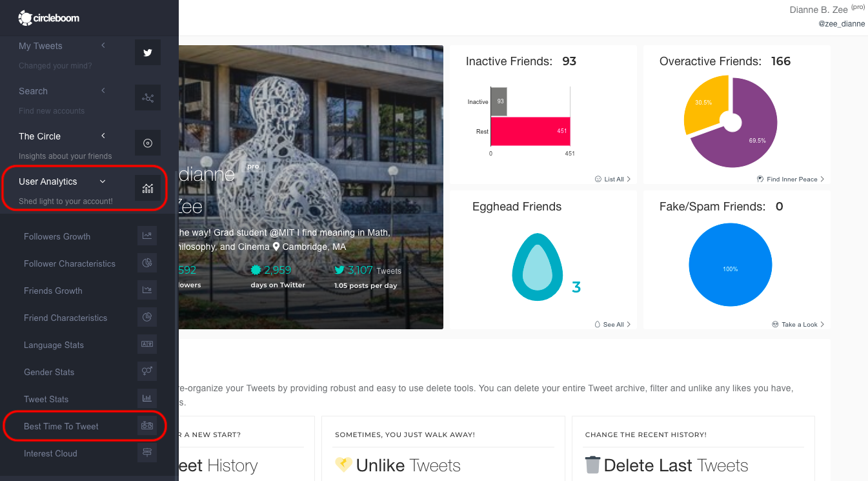Screen dimensions: 868x481
Task: Click the Tweet Stats bar chart icon
Action: pos(147,399)
